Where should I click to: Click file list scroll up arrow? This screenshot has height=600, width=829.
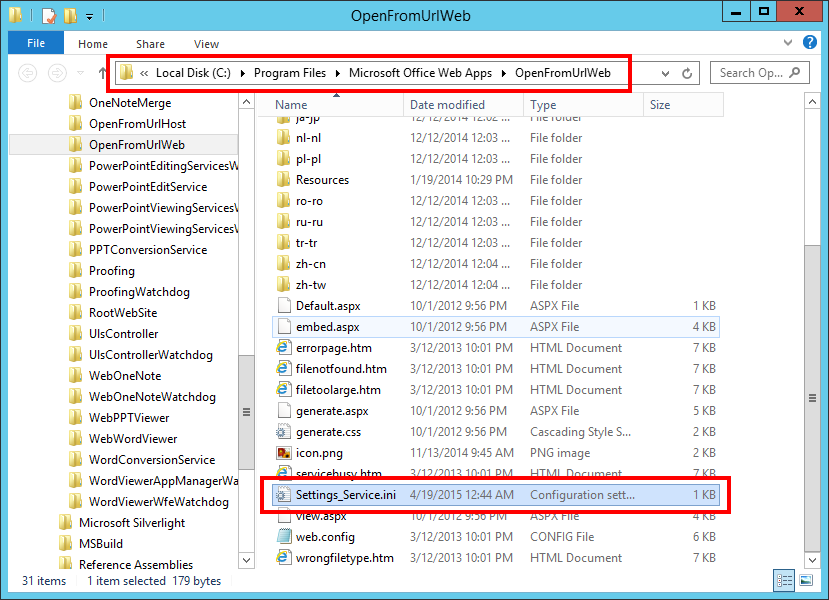812,101
